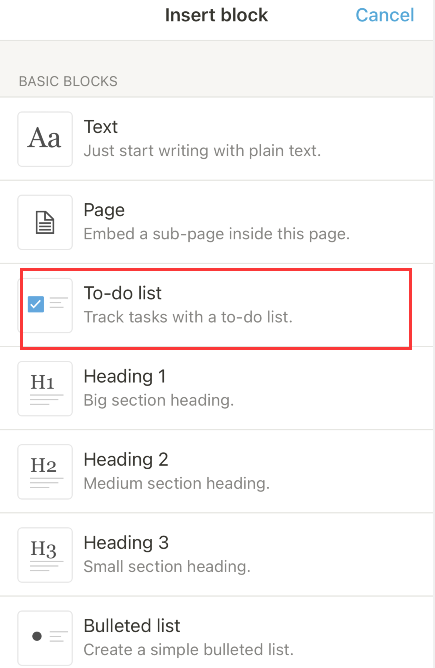435x668 pixels.
Task: Tap 'Create a simple bulleted list' description
Action: [189, 650]
